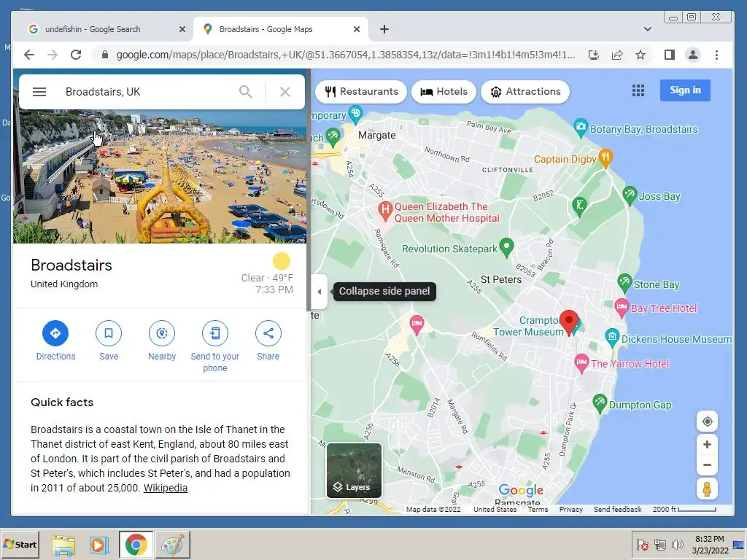Select the Dumpton Gap marker
Screen dimensions: 747x560
[x=600, y=404]
